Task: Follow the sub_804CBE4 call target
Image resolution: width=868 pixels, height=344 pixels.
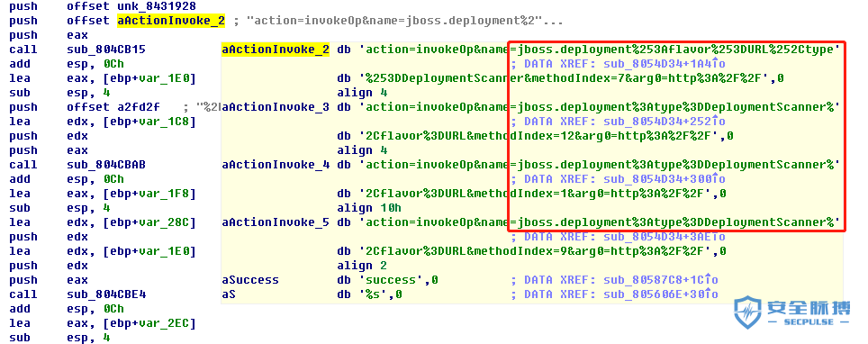Action: point(105,294)
